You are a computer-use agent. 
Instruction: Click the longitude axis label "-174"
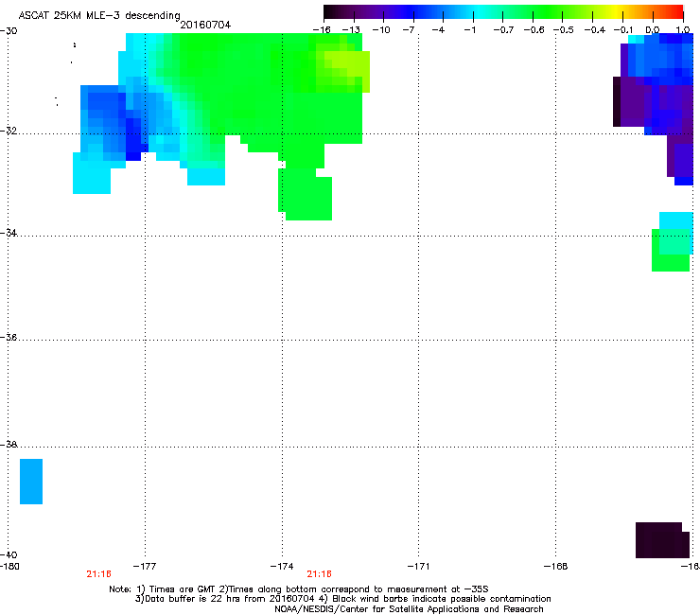click(x=282, y=567)
